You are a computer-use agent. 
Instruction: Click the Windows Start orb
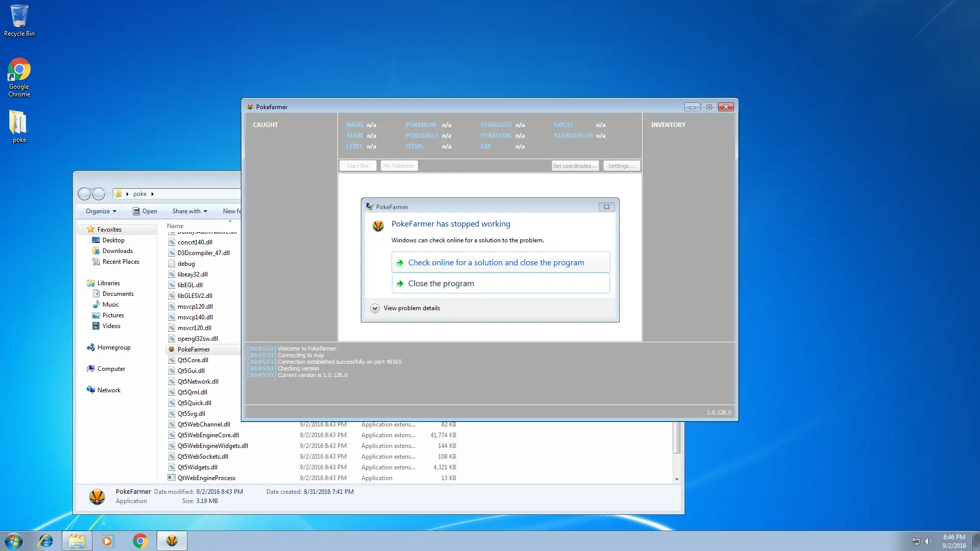coord(14,541)
